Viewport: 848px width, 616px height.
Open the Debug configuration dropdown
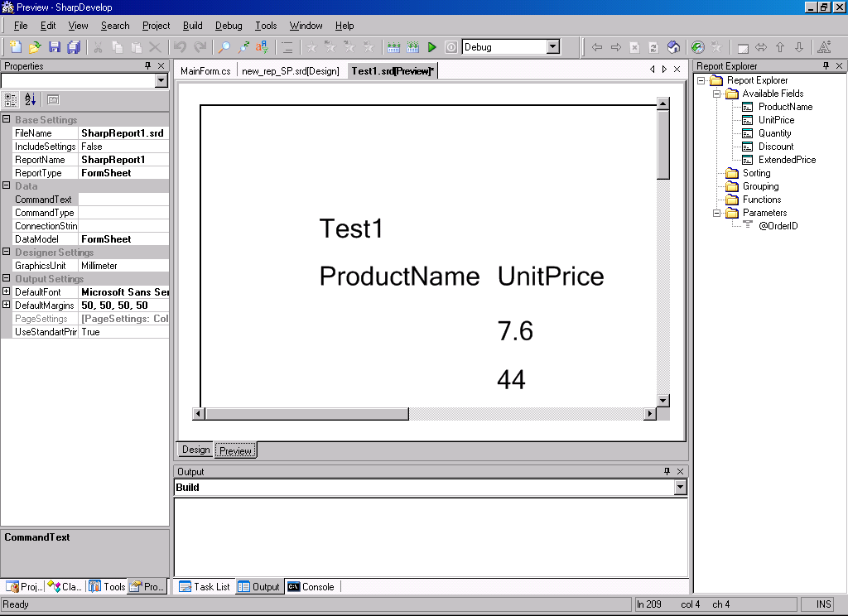553,47
